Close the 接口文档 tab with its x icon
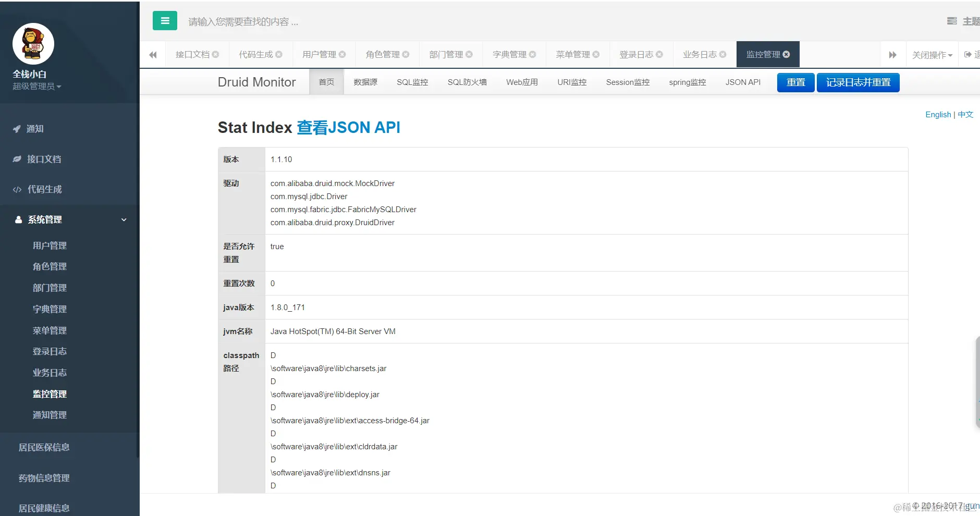The width and height of the screenshot is (980, 516). [215, 54]
